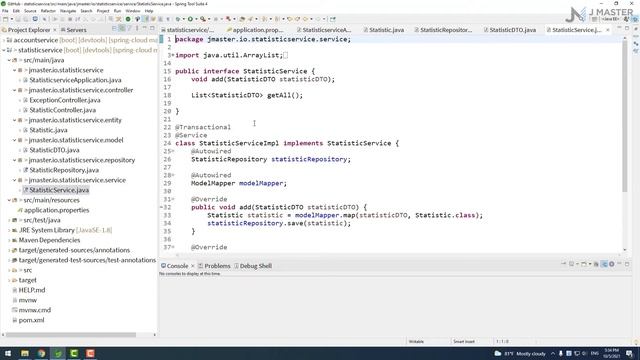The height and width of the screenshot is (360, 640).
Task: Click the green Run icon in toolbar
Action: click(190, 19)
